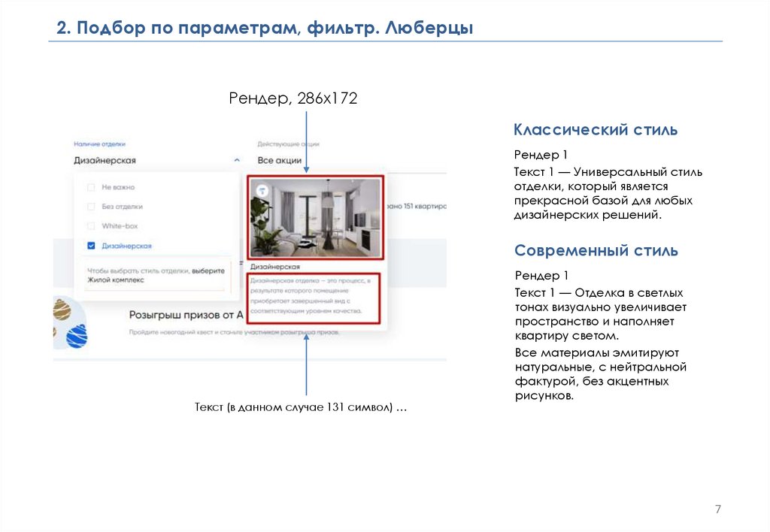770x532 pixels.
Task: Check the 'Не важно' checkbox
Action: (x=91, y=187)
